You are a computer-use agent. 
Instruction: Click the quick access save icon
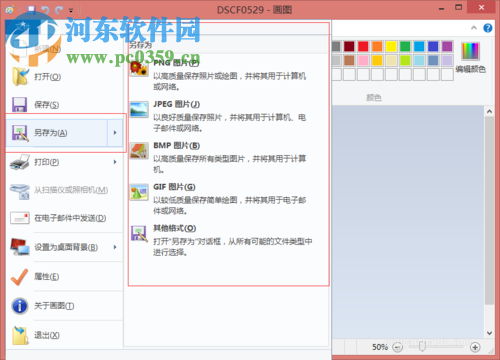click(31, 9)
